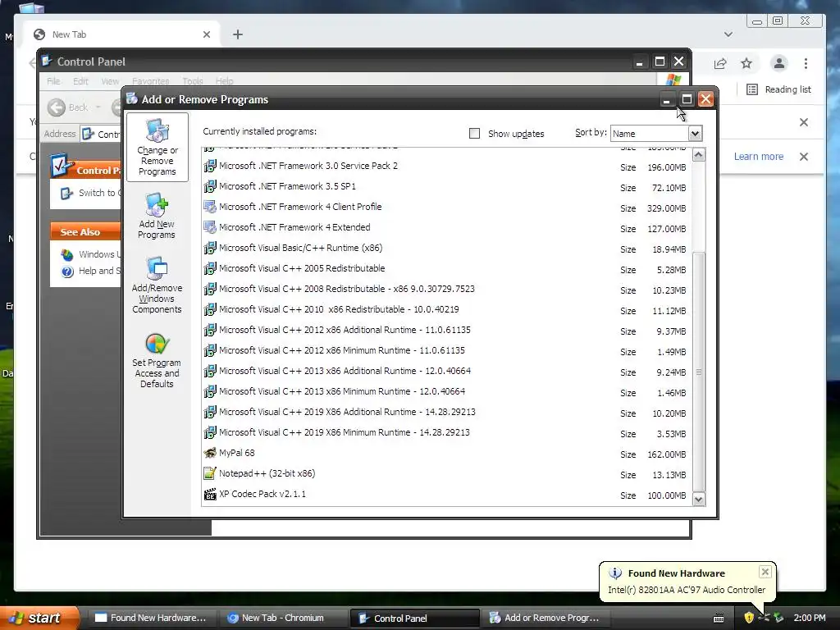The height and width of the screenshot is (630, 840).
Task: Click the program list scrollbar up arrow
Action: point(699,155)
